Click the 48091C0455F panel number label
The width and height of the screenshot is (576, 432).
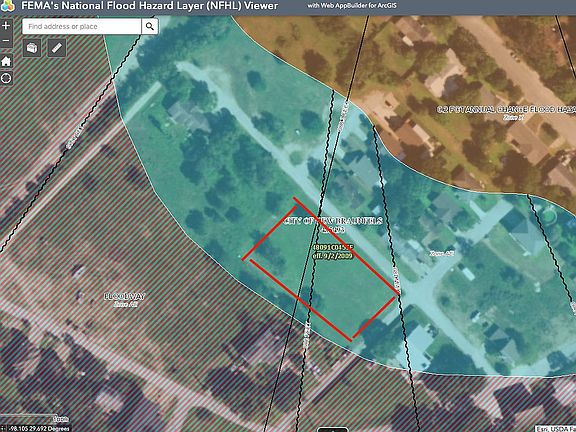click(x=333, y=248)
